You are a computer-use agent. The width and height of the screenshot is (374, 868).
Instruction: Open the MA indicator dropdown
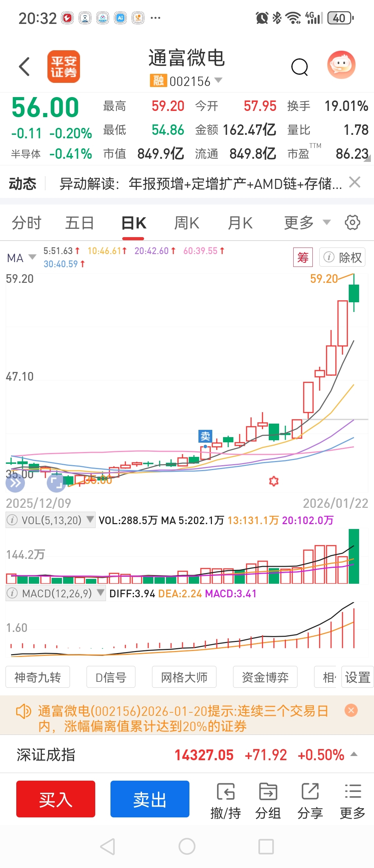click(21, 258)
